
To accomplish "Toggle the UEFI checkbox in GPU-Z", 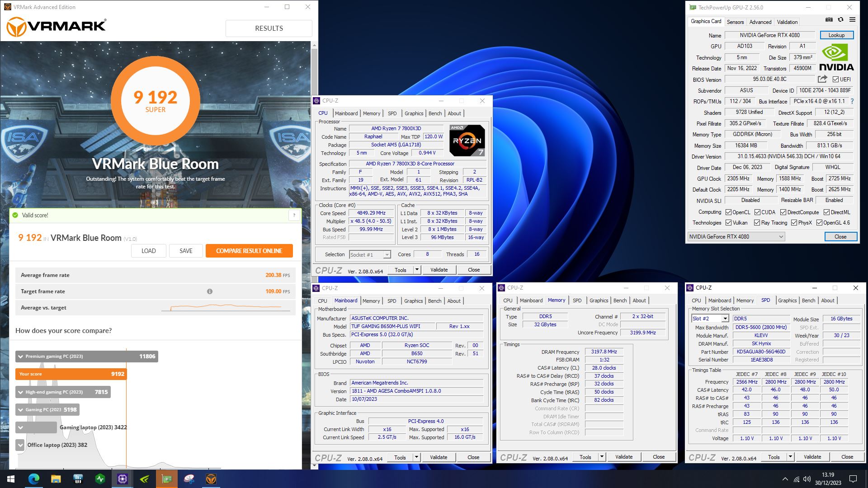I will point(835,80).
